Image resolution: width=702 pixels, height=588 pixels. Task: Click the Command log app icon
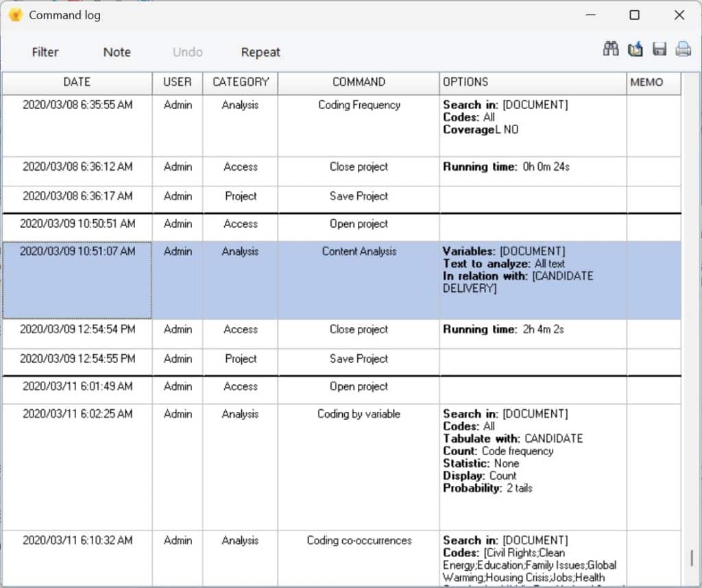[x=16, y=15]
